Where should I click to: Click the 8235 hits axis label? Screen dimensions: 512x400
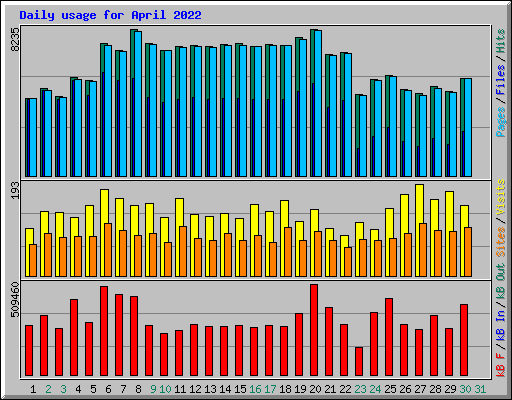(15, 39)
